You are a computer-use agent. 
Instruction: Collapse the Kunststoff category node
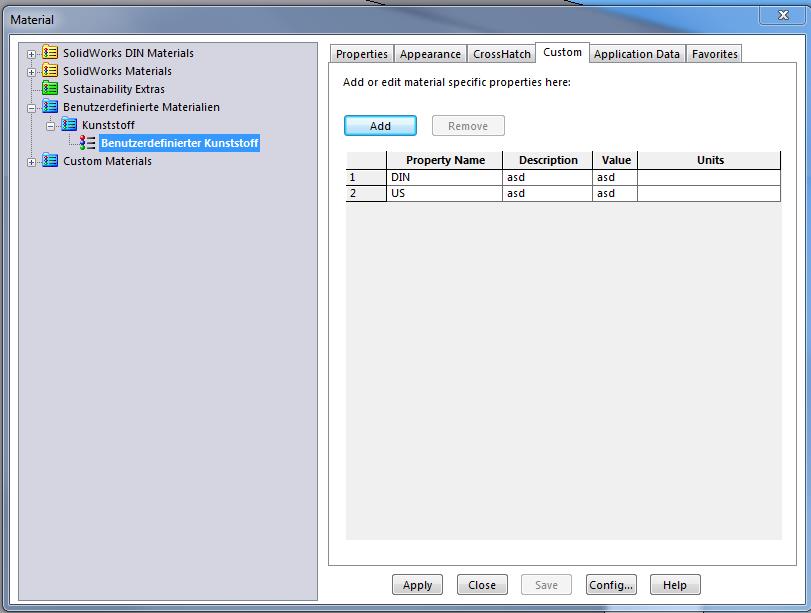[50, 126]
